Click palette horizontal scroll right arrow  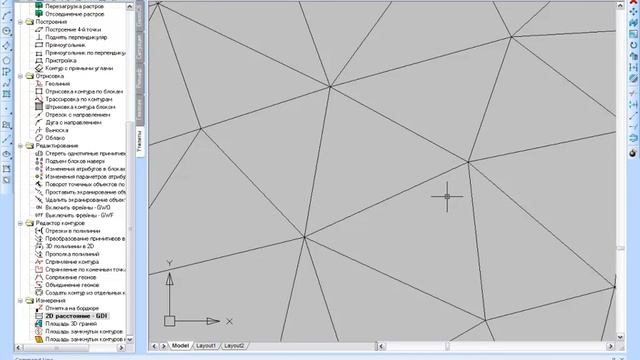[121, 348]
